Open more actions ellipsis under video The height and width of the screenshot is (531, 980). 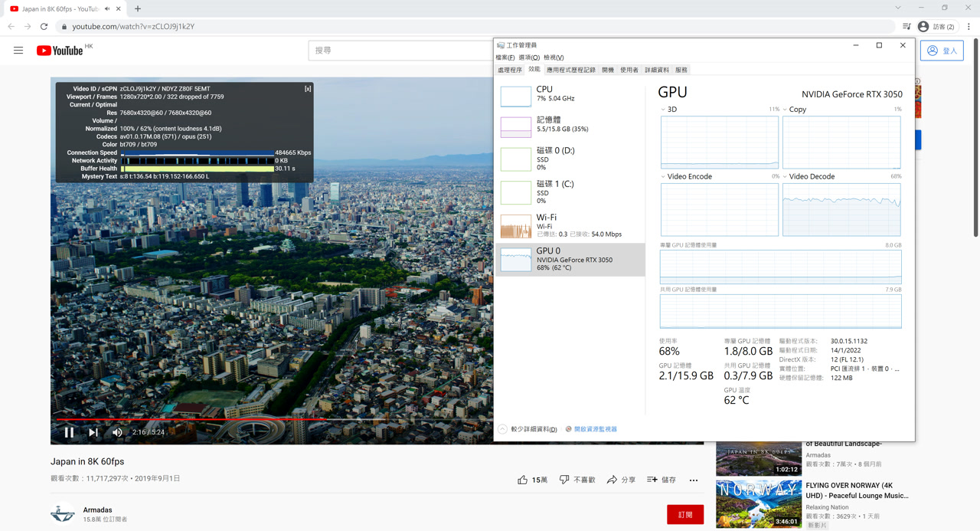tap(694, 480)
